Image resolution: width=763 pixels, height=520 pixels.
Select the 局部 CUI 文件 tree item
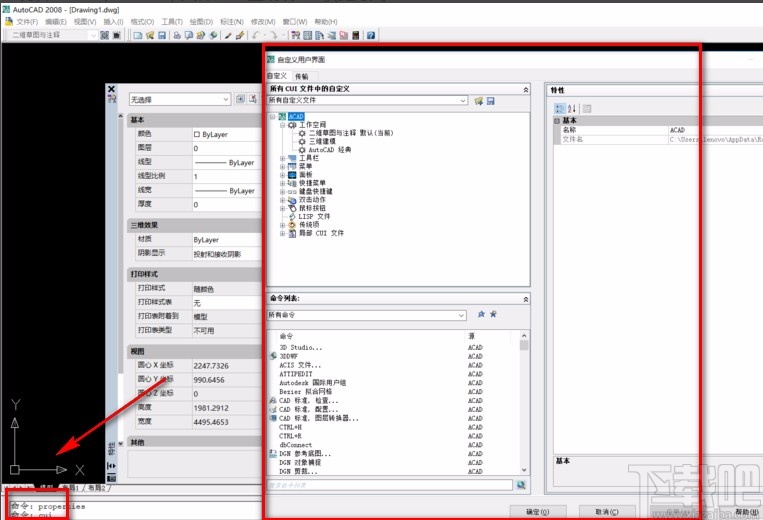pos(321,233)
